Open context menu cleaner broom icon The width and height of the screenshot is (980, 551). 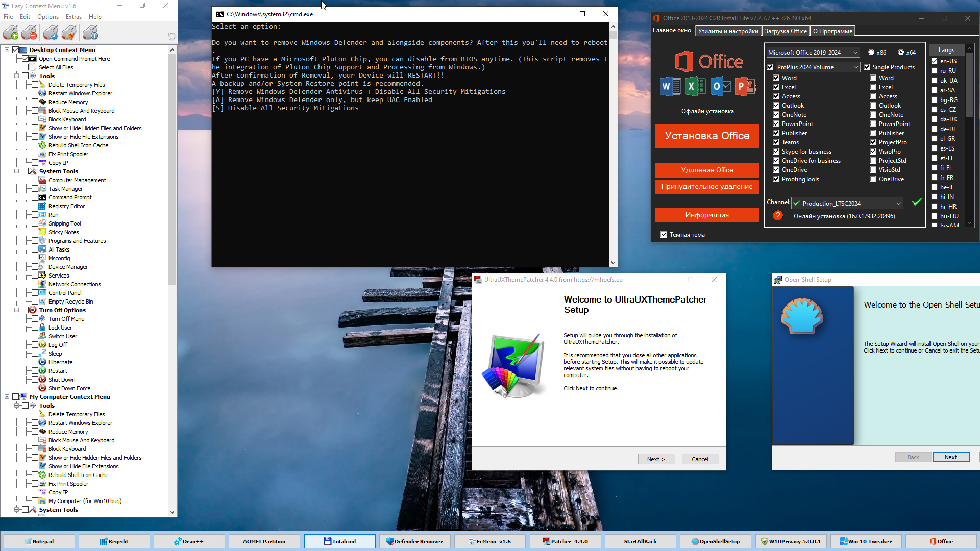(69, 33)
